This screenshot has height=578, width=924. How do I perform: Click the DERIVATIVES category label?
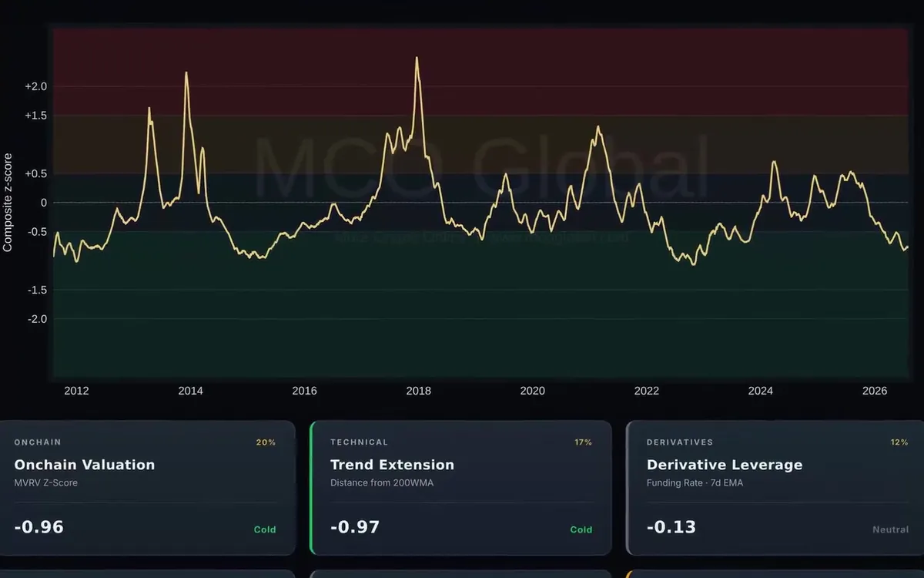pos(680,442)
